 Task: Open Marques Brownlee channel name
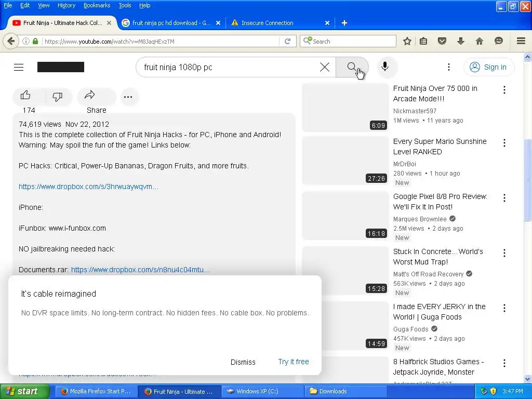tap(420, 219)
